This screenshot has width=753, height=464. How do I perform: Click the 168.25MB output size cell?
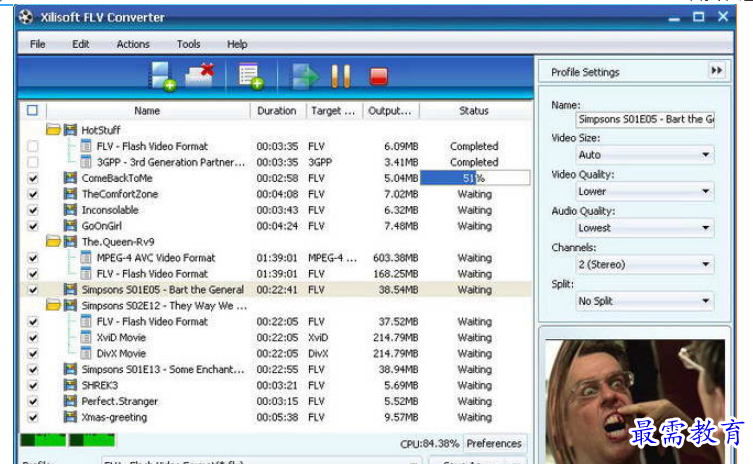[x=395, y=273]
